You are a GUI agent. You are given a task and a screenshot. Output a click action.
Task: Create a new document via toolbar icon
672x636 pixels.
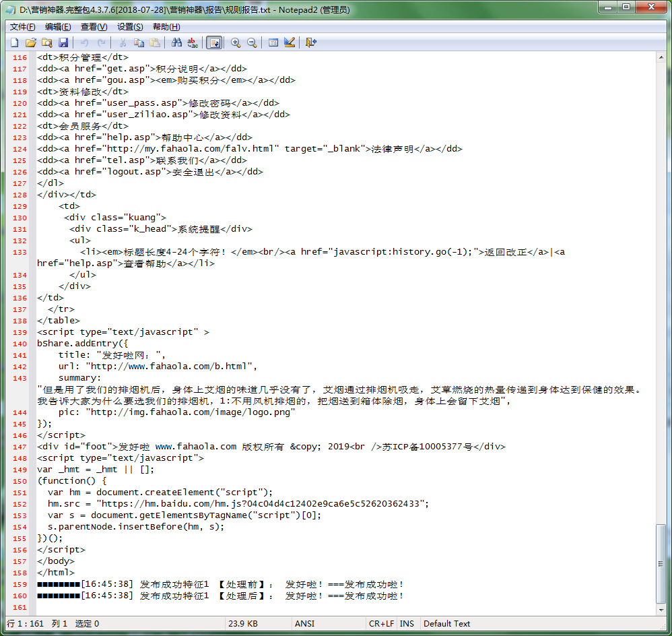coord(14,42)
